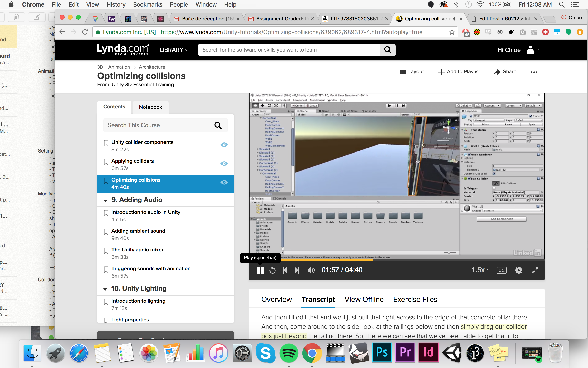Toggle watched eye for Applying colliders
Screen dimensions: 588x368
tap(224, 164)
